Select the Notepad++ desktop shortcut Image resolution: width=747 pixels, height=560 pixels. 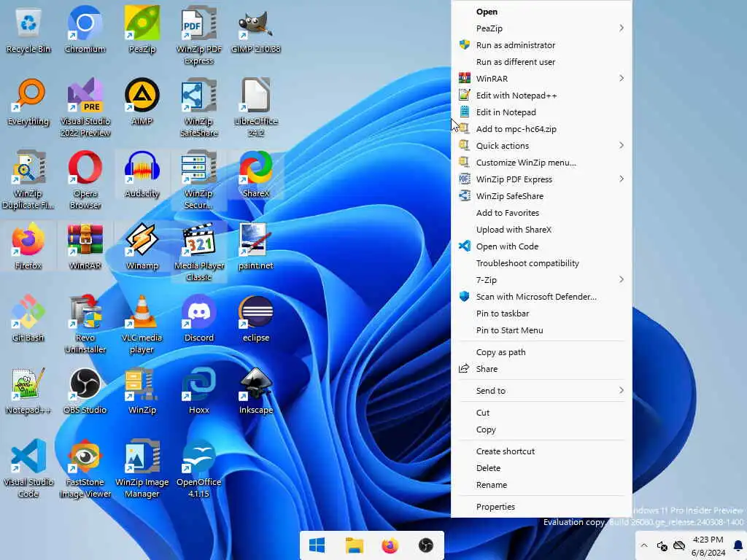tap(28, 391)
